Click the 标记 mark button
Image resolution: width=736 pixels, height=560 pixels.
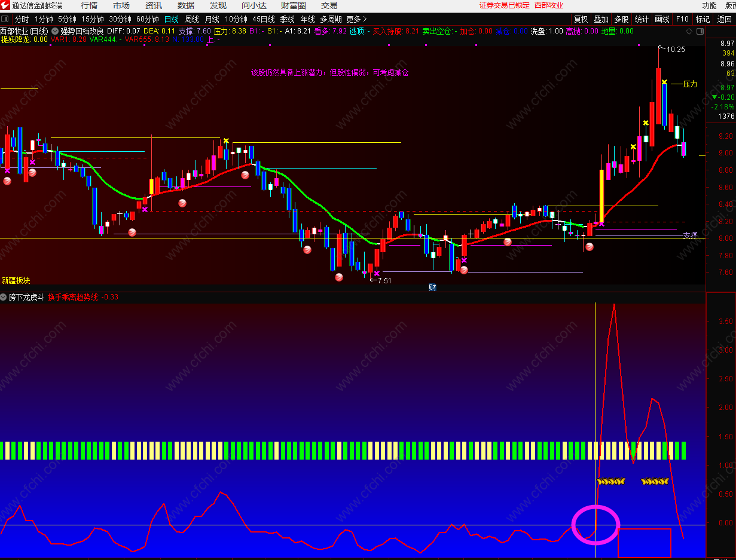703,19
